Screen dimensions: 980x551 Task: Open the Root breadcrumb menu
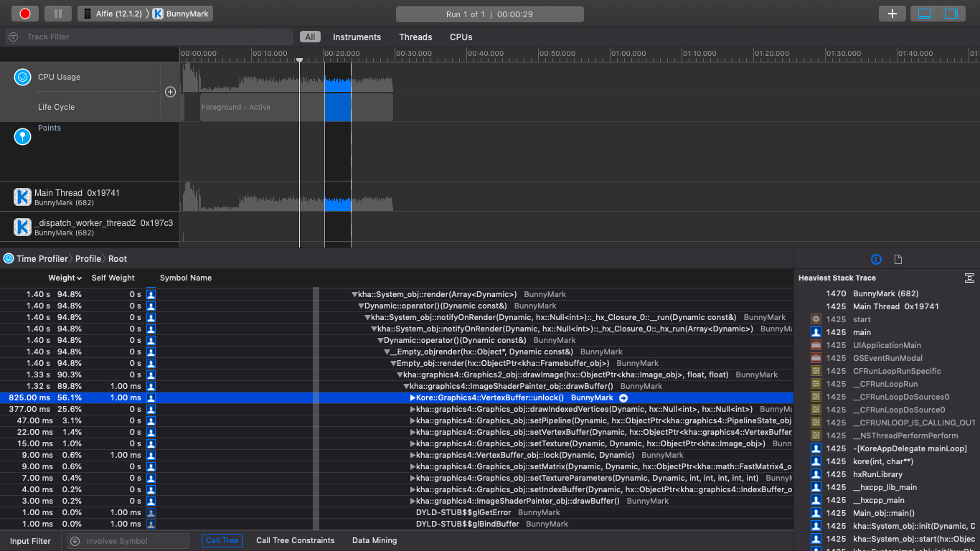(x=118, y=259)
